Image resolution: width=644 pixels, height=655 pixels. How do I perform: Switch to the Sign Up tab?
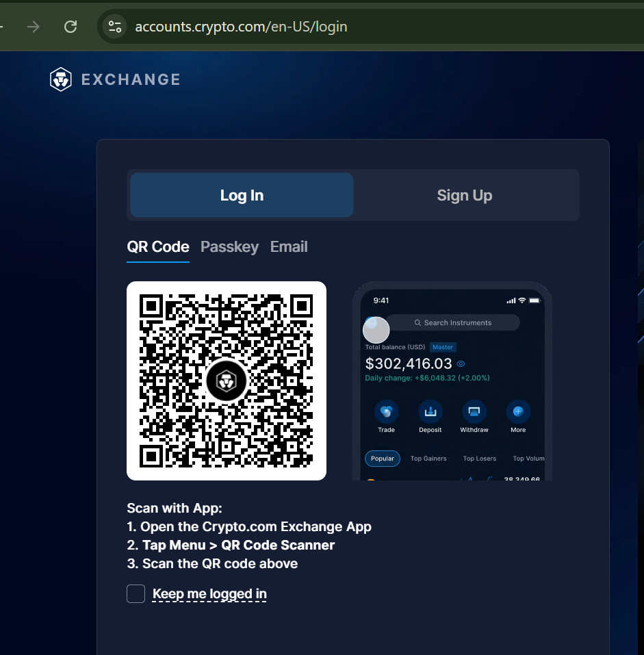coord(465,195)
